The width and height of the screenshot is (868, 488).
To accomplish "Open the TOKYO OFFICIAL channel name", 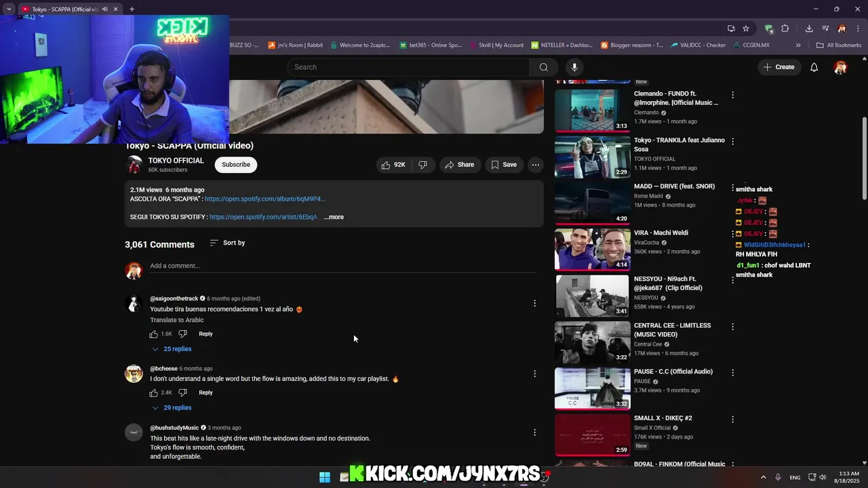I will 176,161.
